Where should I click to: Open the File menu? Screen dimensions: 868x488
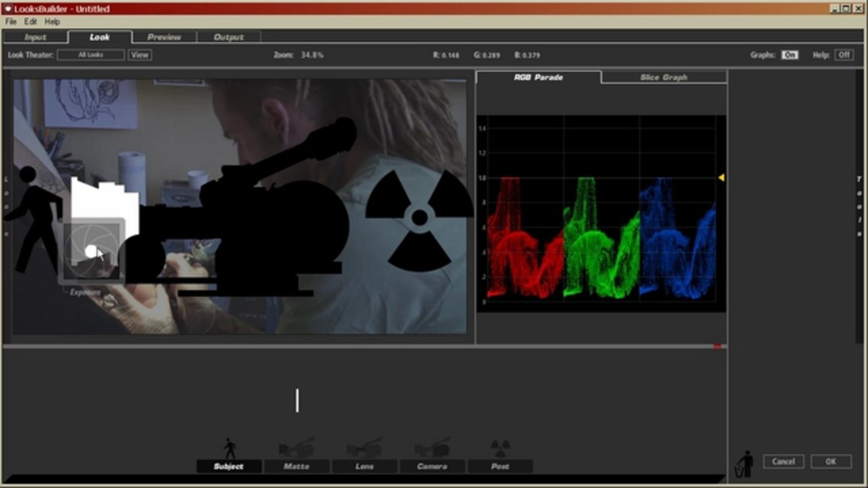pyautogui.click(x=10, y=22)
